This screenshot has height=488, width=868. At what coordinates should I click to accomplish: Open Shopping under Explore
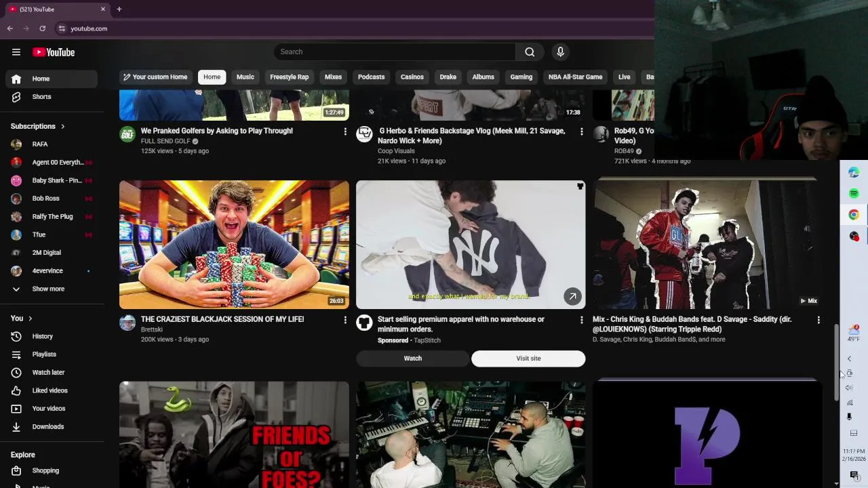tap(52, 470)
